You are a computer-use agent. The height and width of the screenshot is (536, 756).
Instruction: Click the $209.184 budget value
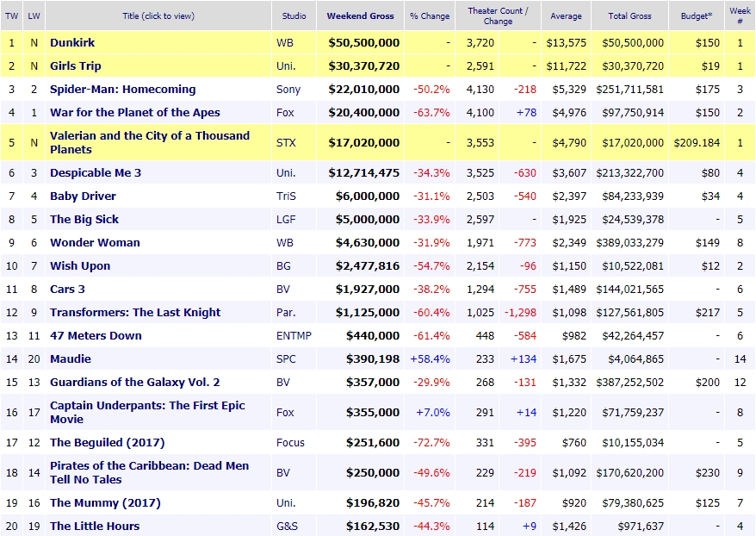point(697,142)
